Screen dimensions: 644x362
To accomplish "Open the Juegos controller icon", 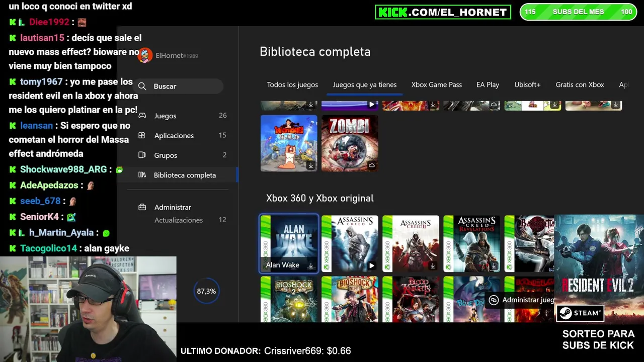I will click(x=142, y=116).
